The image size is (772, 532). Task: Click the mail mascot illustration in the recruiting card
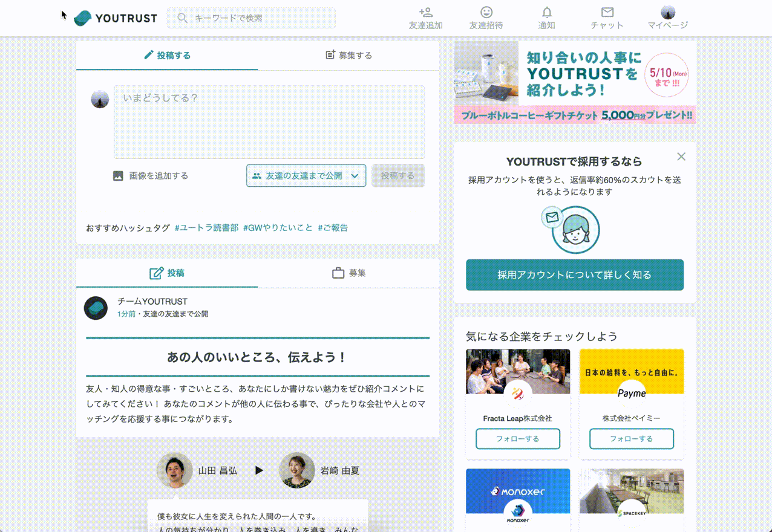point(570,229)
